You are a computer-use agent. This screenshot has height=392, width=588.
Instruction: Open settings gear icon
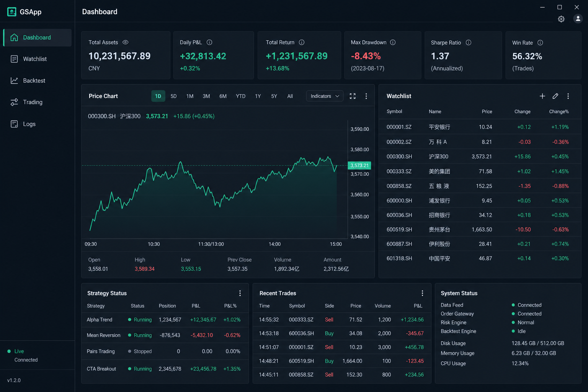pos(561,19)
